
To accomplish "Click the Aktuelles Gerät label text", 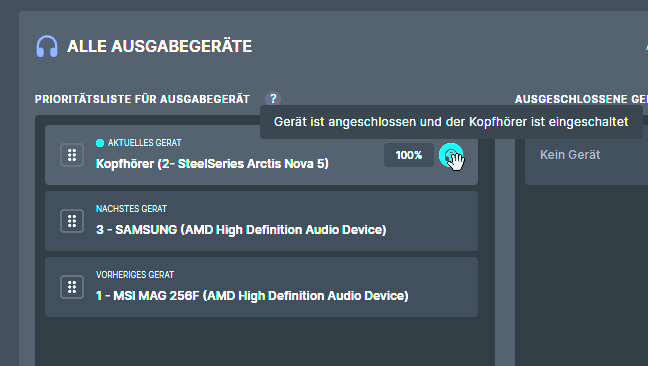I will [145, 143].
